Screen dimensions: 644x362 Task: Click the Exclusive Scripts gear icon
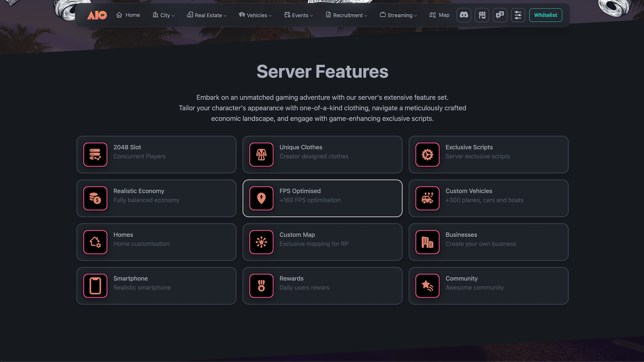pos(427,155)
